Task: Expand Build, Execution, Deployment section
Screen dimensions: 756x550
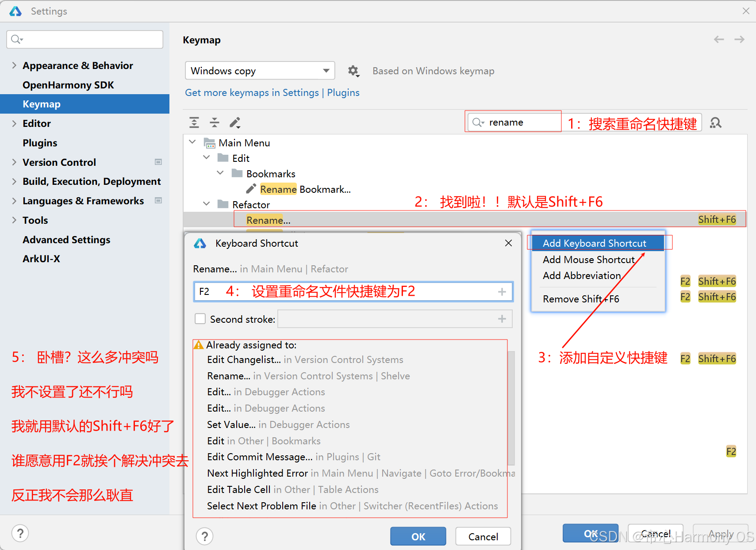Action: coord(14,181)
